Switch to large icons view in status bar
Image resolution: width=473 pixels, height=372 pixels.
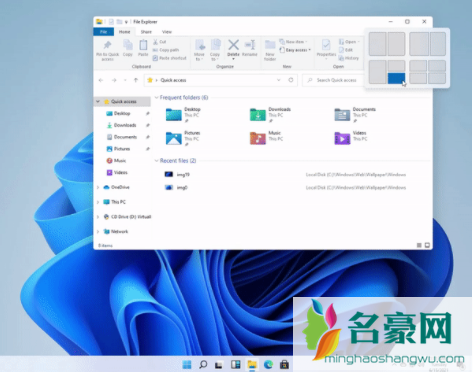point(427,245)
